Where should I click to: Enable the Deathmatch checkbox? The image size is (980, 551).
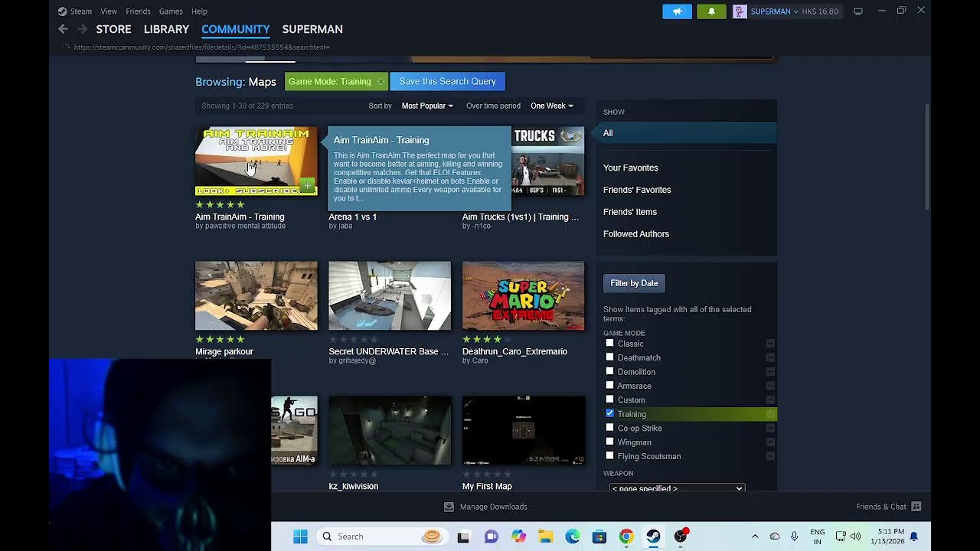pyautogui.click(x=609, y=357)
